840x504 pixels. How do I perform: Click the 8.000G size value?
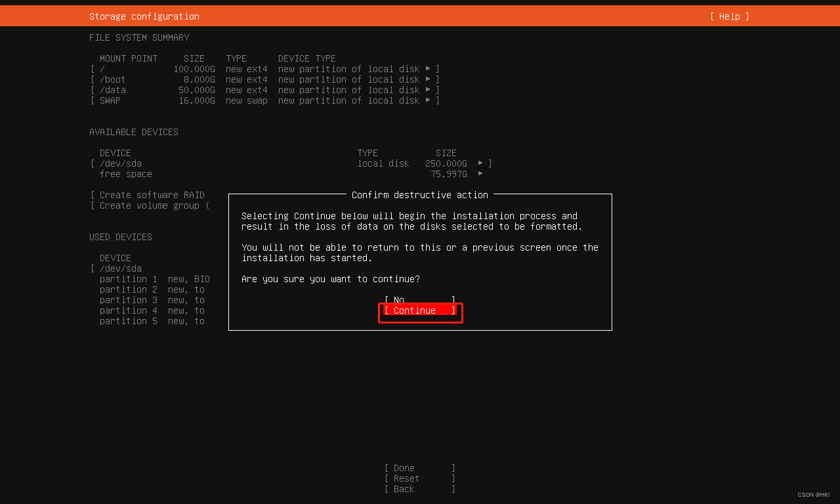coord(199,79)
